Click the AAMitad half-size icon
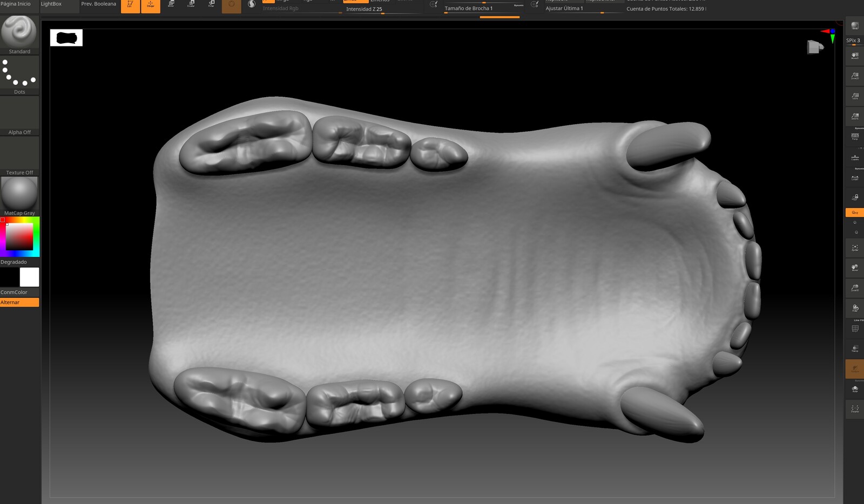 (x=855, y=117)
